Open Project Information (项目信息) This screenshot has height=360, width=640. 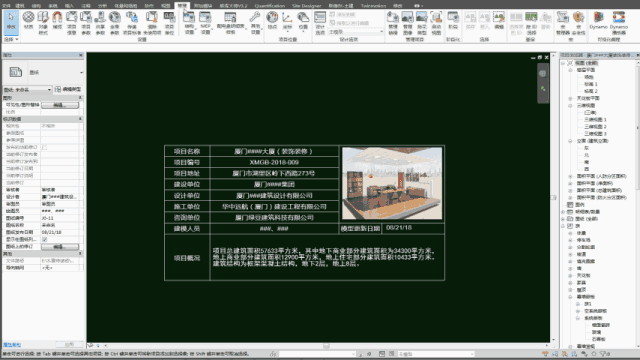click(71, 22)
